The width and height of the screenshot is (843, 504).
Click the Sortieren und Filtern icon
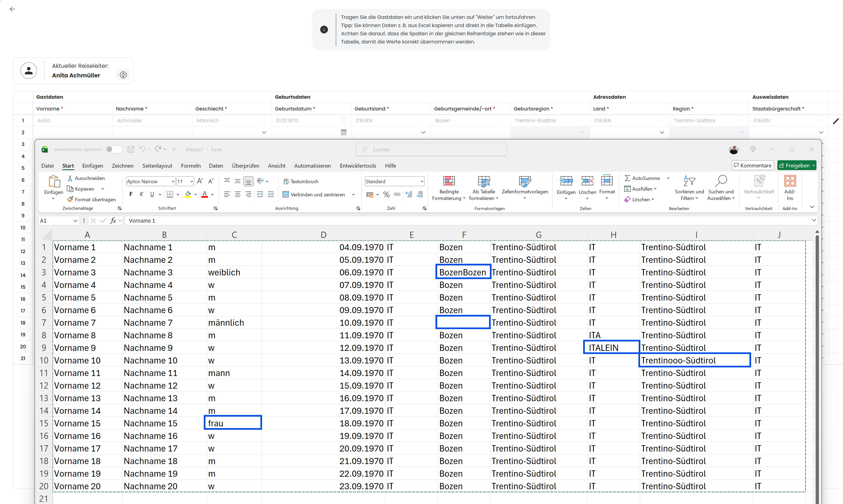point(689,181)
